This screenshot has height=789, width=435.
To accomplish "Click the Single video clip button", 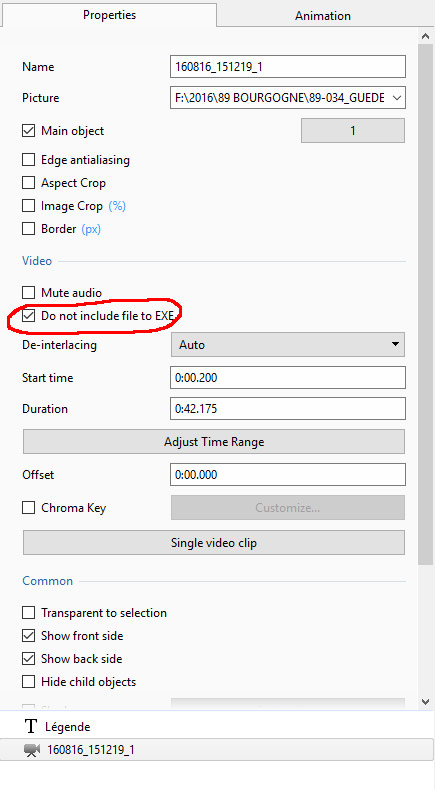I will (x=214, y=543).
